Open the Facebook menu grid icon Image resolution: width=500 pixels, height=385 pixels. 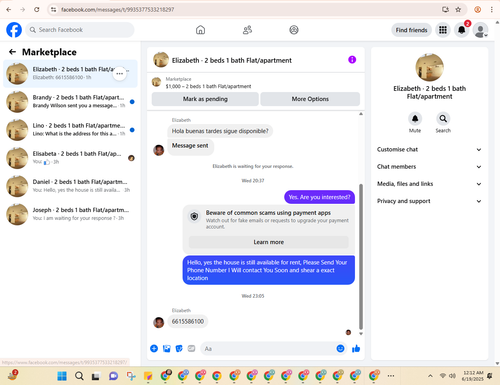tap(443, 30)
